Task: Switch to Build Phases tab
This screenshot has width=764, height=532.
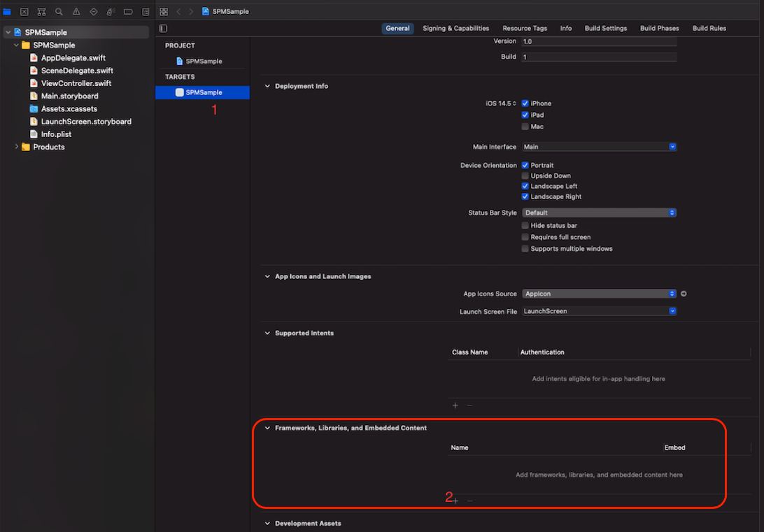Action: pos(659,28)
